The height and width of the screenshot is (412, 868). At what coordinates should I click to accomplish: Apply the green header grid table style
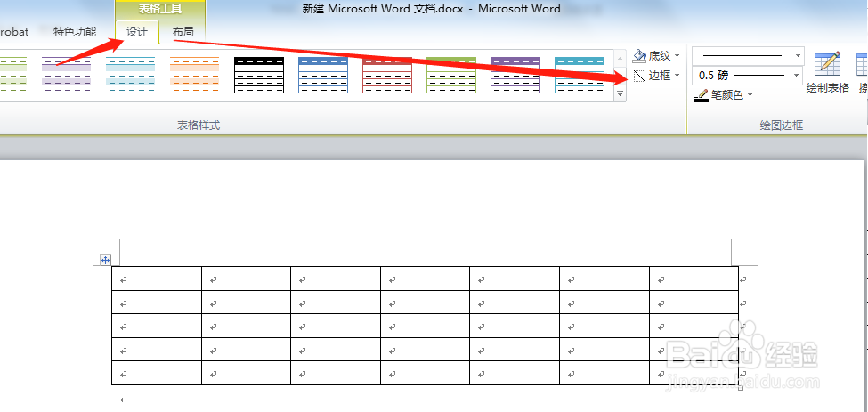click(x=451, y=75)
